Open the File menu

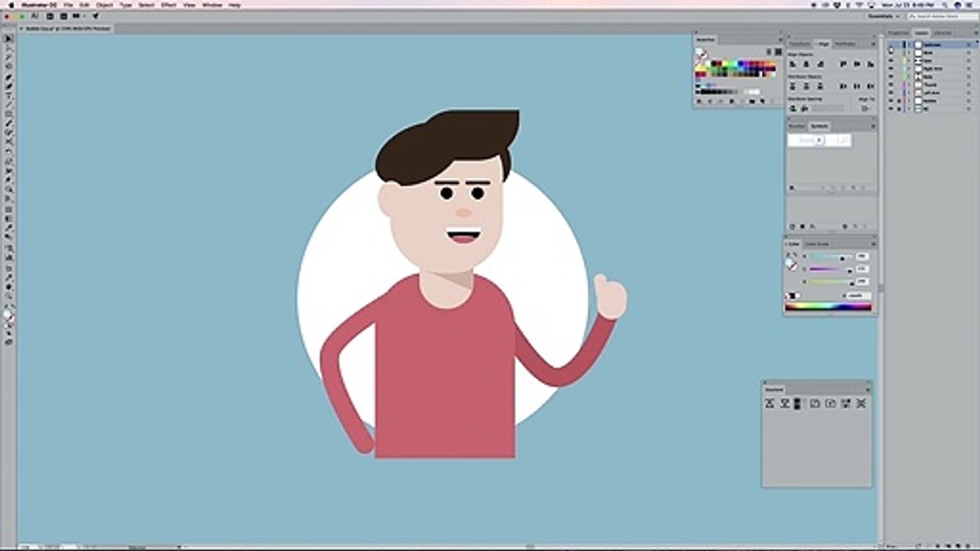[68, 5]
